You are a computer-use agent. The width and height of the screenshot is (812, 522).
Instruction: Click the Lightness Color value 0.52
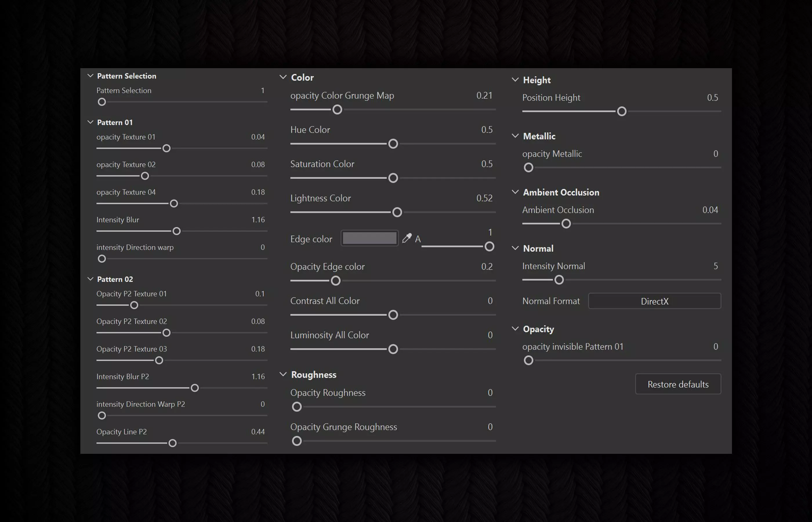coord(484,198)
